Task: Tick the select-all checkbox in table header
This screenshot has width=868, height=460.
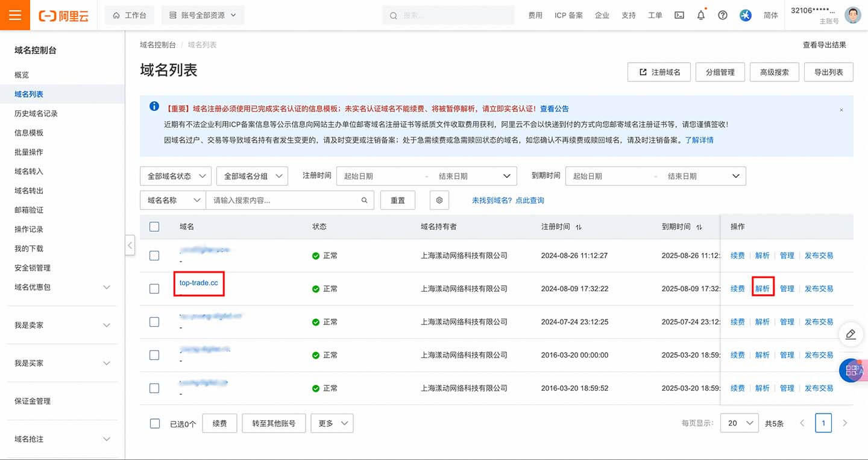Action: coord(154,227)
